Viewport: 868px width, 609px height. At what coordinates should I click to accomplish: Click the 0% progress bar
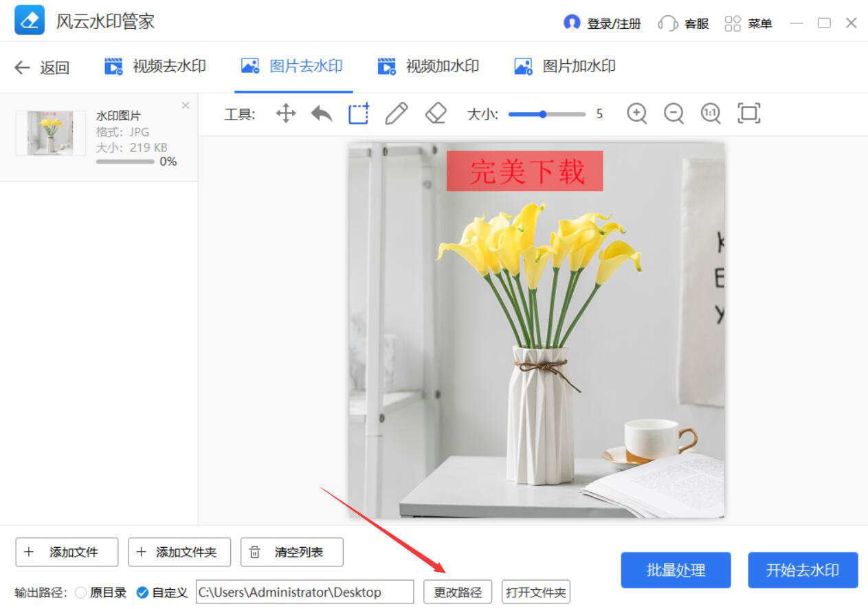[x=125, y=162]
